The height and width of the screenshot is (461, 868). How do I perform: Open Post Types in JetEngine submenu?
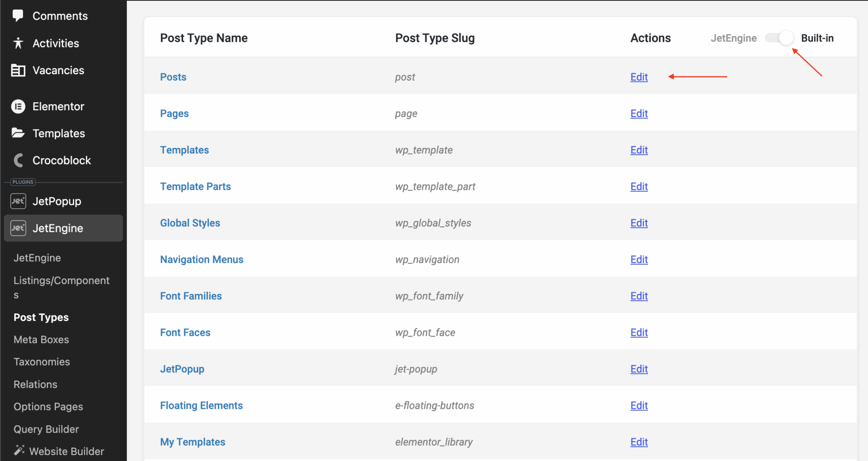(x=41, y=317)
